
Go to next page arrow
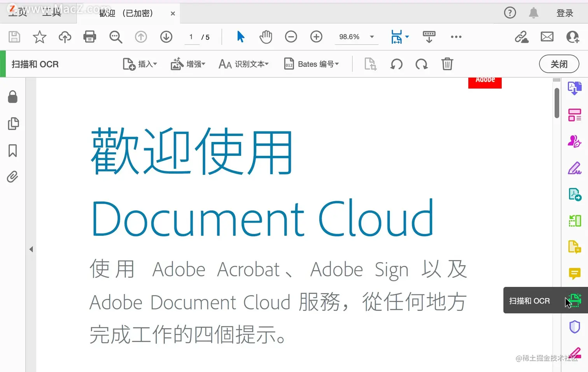(166, 37)
